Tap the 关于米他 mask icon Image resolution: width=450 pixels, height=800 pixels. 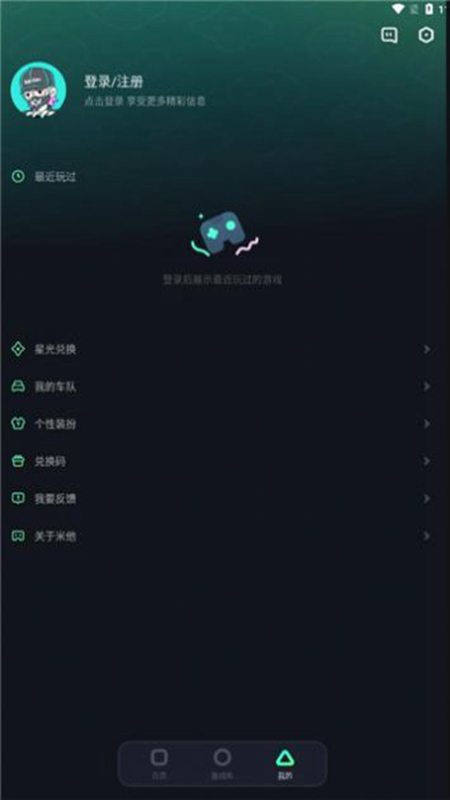coord(18,536)
